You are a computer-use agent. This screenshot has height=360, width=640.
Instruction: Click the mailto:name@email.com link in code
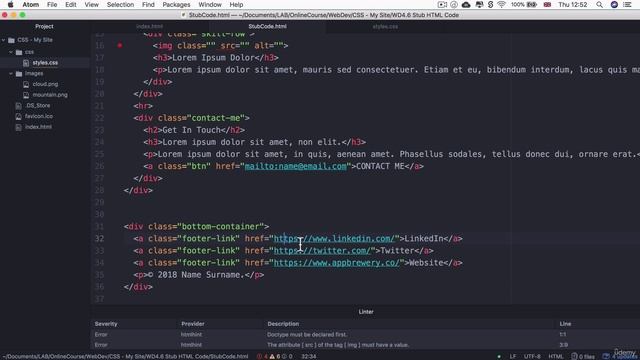pos(296,166)
